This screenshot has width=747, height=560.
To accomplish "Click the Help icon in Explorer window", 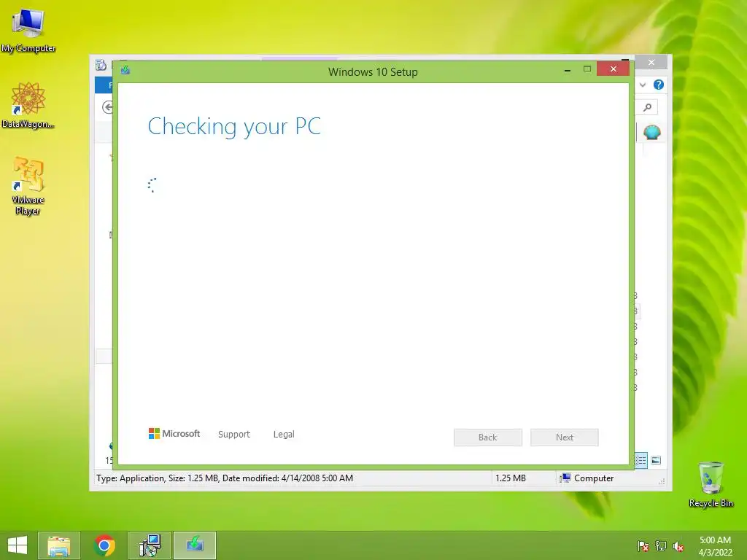I will (x=659, y=85).
